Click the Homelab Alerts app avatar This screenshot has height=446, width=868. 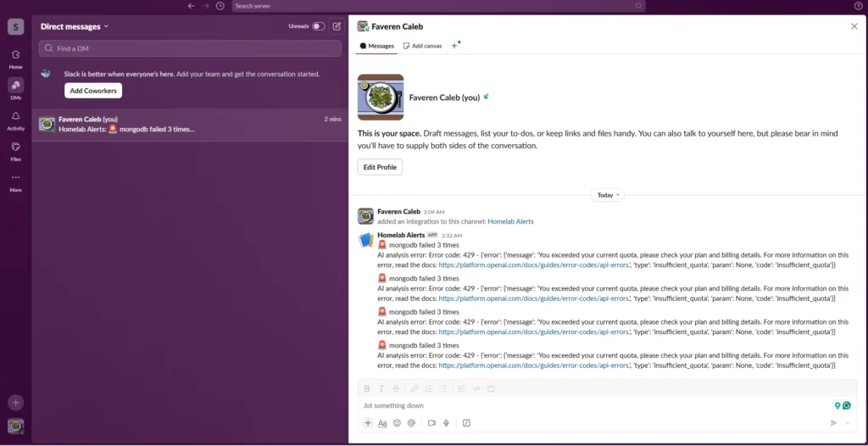[x=365, y=240]
